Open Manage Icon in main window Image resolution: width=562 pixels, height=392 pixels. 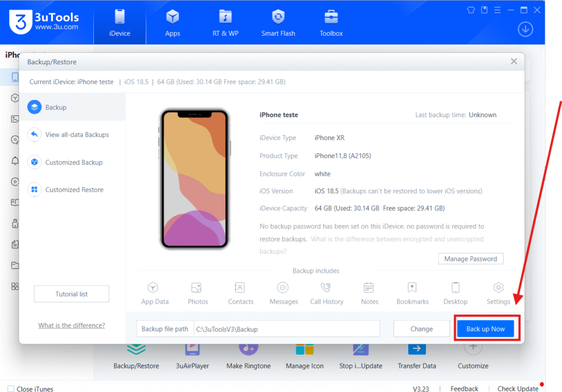point(305,357)
